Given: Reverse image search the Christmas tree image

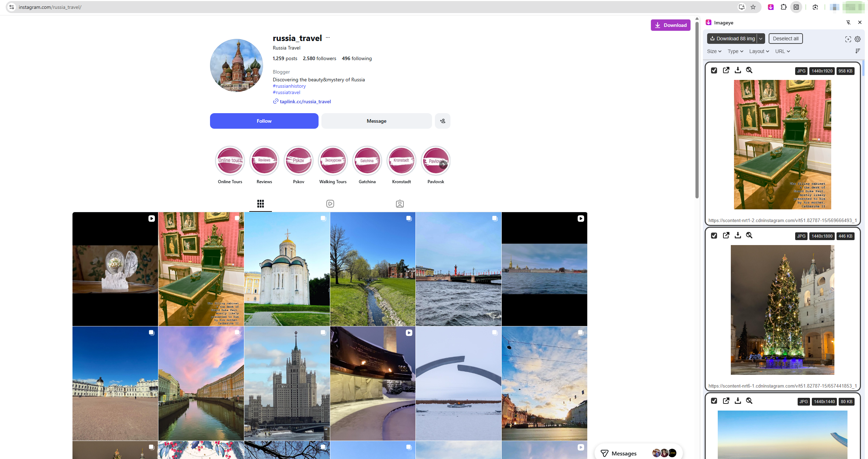Looking at the screenshot, I should coord(749,236).
